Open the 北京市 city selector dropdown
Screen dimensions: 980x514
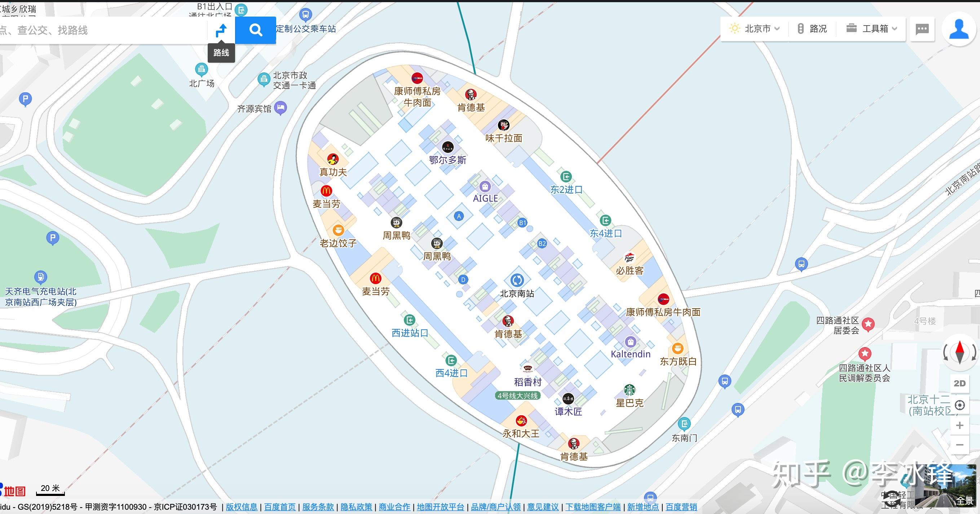point(757,28)
